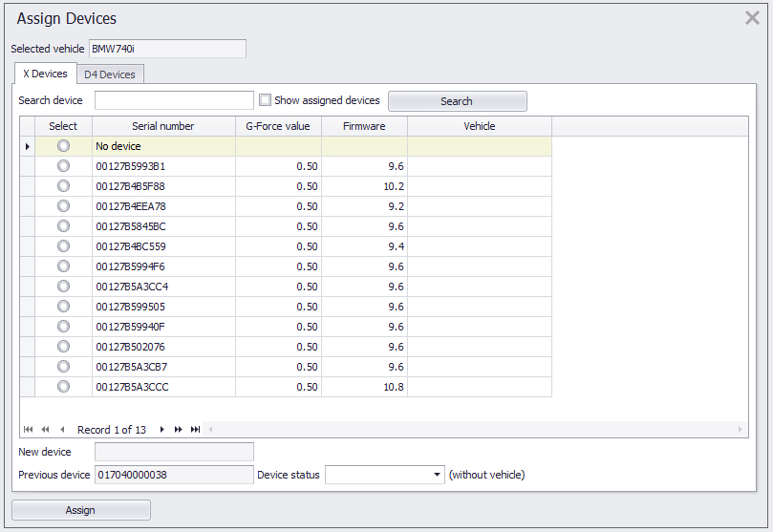Viewport: 773px width, 532px height.
Task: Jump to next page of records
Action: point(179,430)
